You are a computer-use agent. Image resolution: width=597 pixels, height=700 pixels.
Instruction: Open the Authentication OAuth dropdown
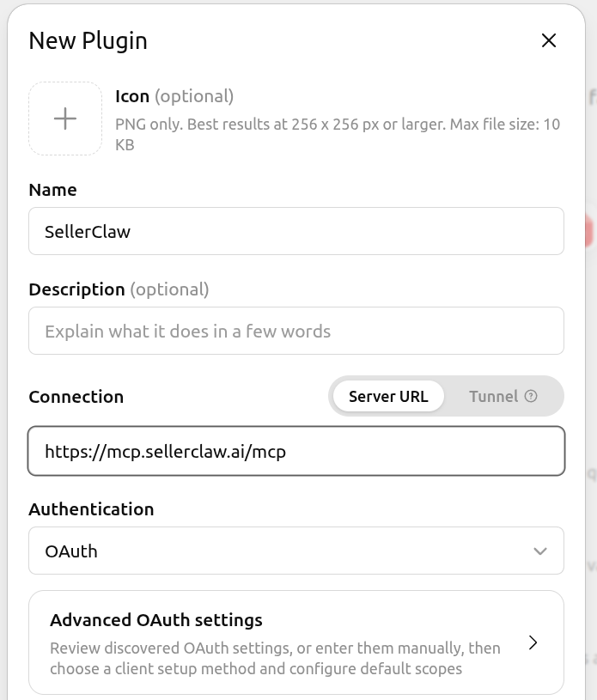pyautogui.click(x=296, y=551)
